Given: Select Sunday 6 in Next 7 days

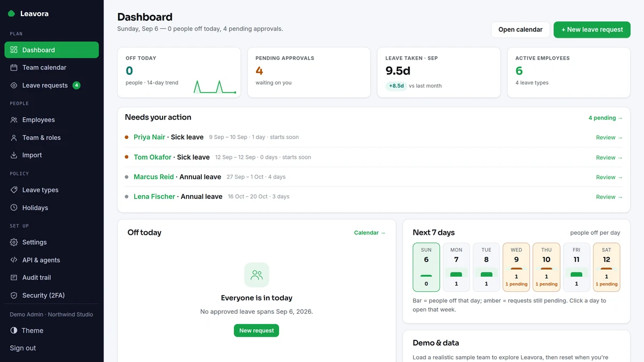Looking at the screenshot, I should [x=426, y=267].
